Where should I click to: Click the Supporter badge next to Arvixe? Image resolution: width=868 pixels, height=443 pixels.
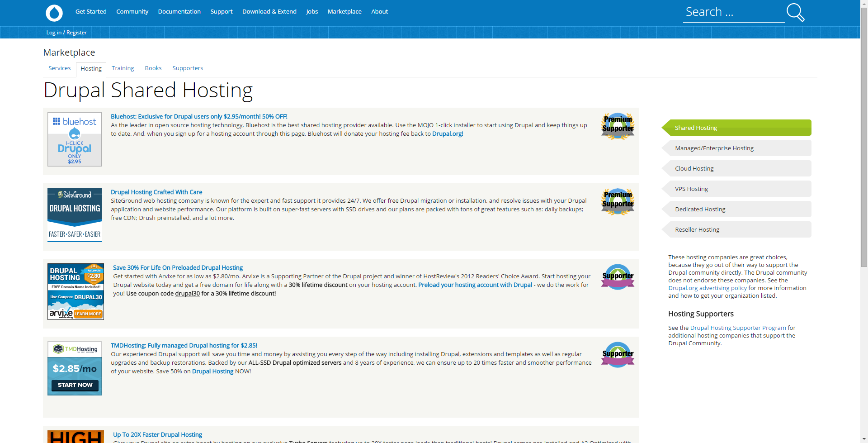pyautogui.click(x=618, y=276)
